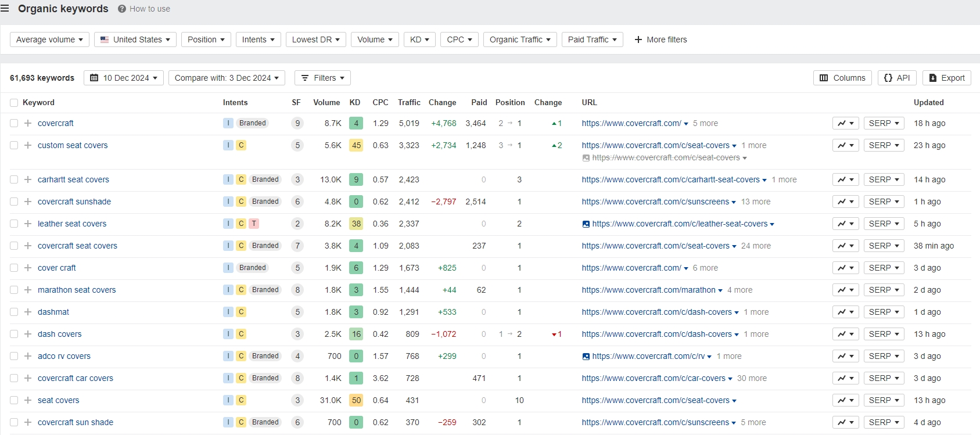Screen dimensions: 980x435
Task: Click the SF count 9 badge for covercraft
Action: click(297, 123)
